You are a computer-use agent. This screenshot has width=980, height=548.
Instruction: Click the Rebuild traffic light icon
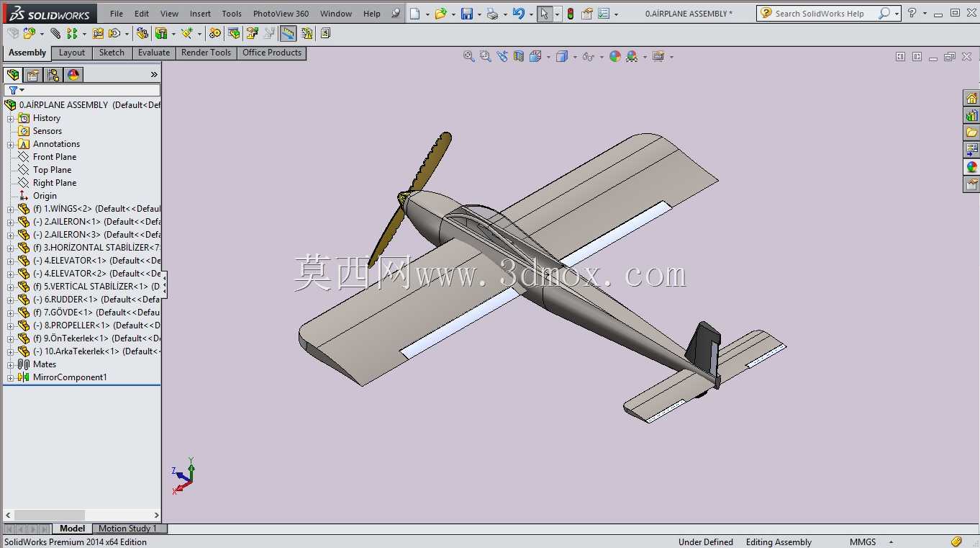point(571,14)
